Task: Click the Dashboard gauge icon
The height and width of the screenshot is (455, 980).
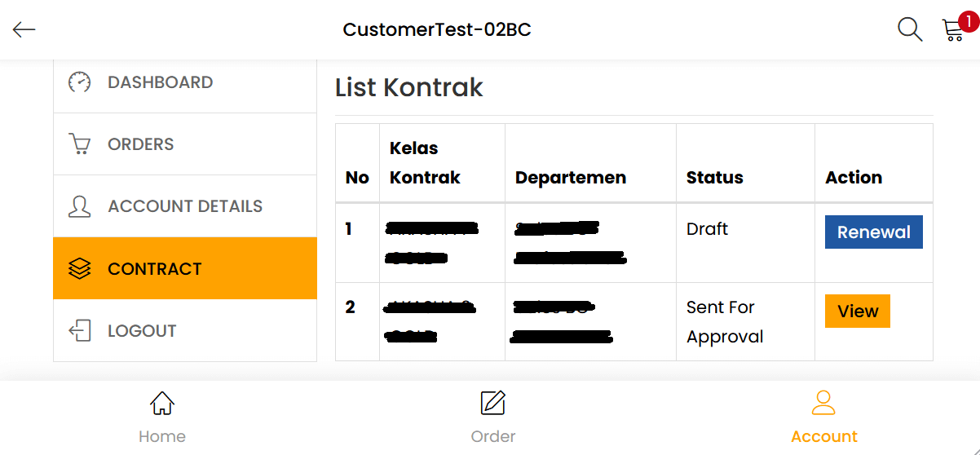Action: (x=79, y=82)
